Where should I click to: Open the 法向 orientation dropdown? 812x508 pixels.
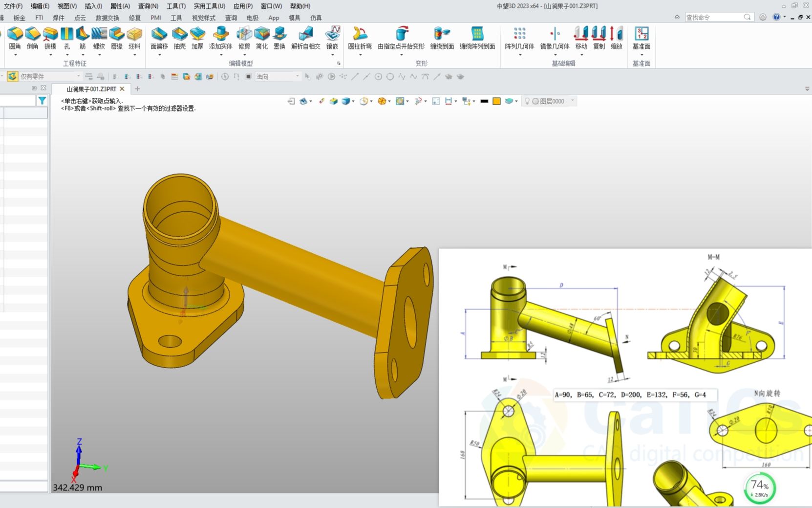(x=297, y=76)
